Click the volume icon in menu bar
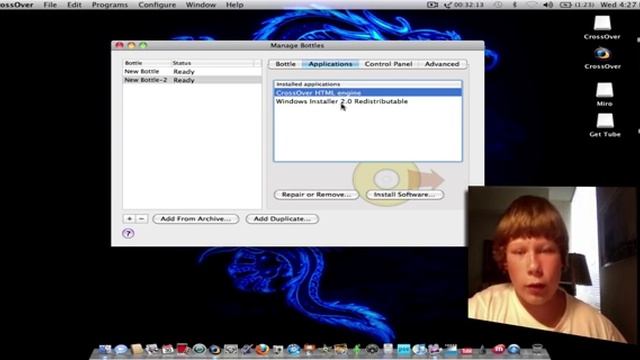The image size is (640, 360). [548, 5]
